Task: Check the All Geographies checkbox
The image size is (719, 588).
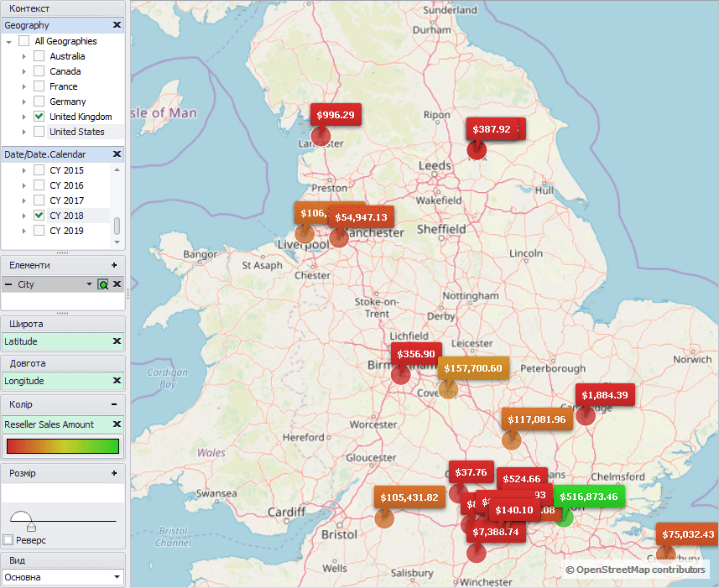Action: 23,41
